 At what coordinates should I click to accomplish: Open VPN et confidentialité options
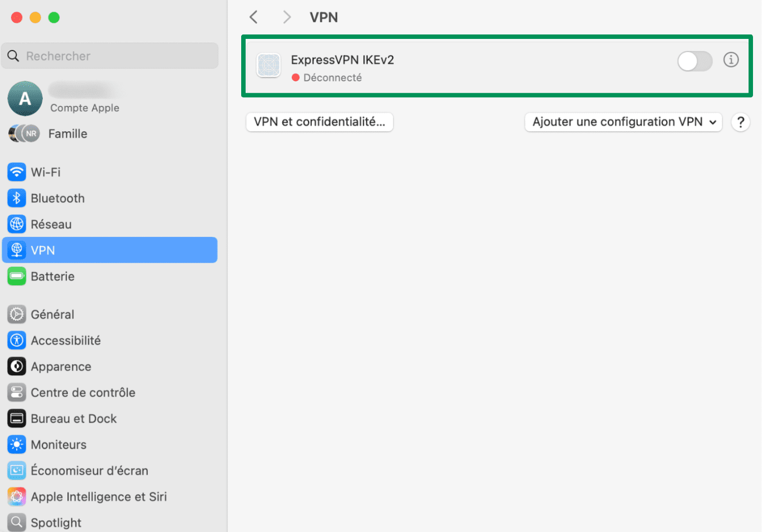pos(319,122)
